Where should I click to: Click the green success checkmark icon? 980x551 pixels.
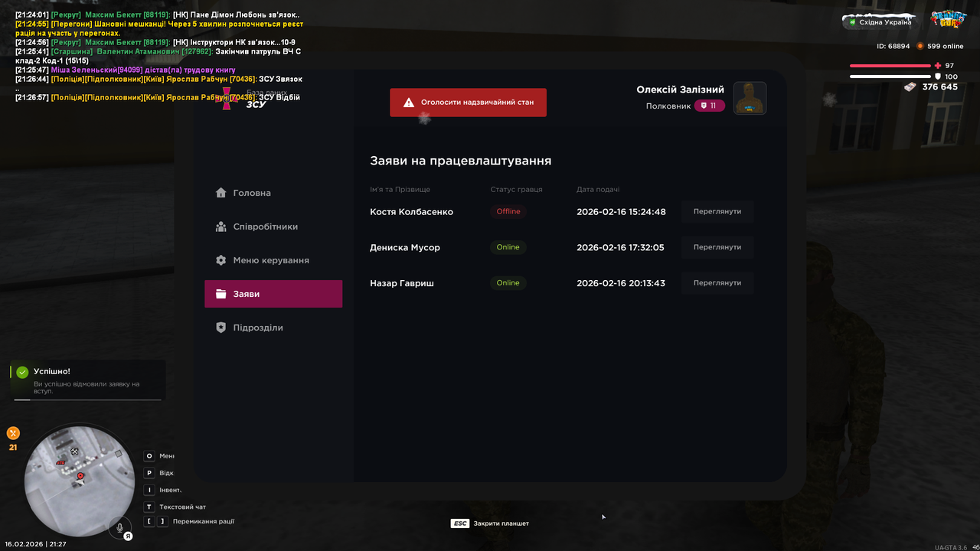[x=22, y=372]
